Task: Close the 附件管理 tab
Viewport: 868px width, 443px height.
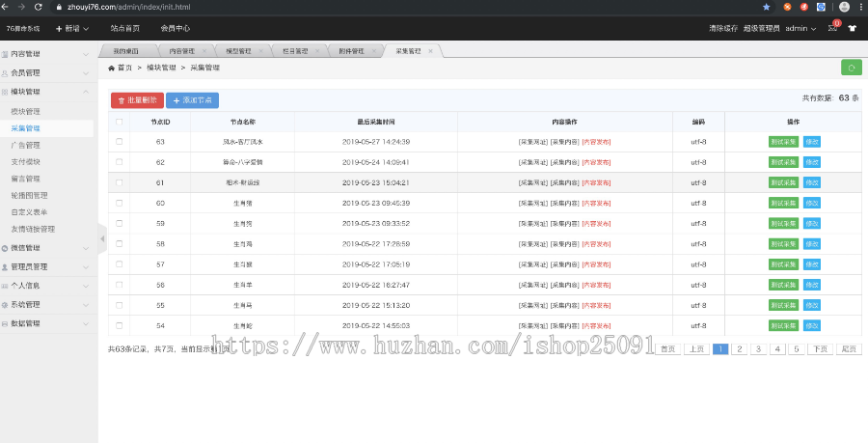Action: coord(373,51)
